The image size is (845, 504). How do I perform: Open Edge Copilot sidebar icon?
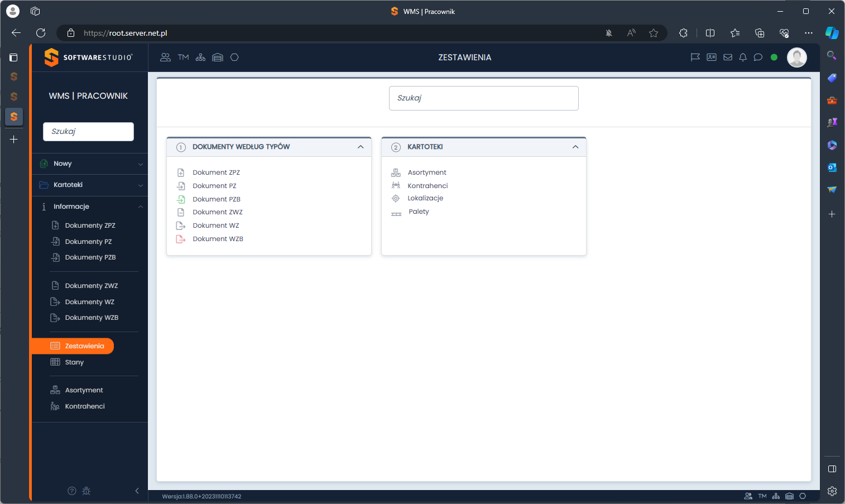point(832,33)
